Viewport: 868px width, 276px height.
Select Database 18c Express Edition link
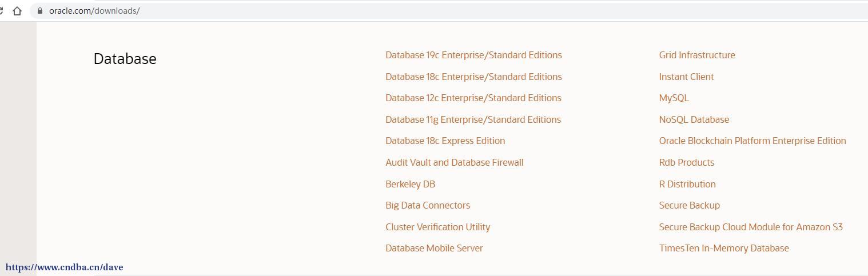(445, 141)
